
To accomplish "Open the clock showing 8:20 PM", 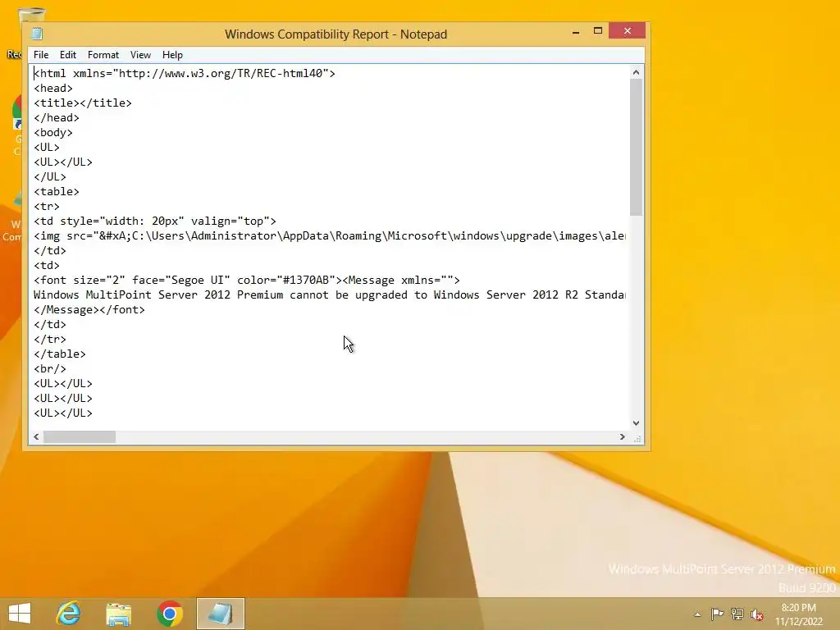I will 798,614.
